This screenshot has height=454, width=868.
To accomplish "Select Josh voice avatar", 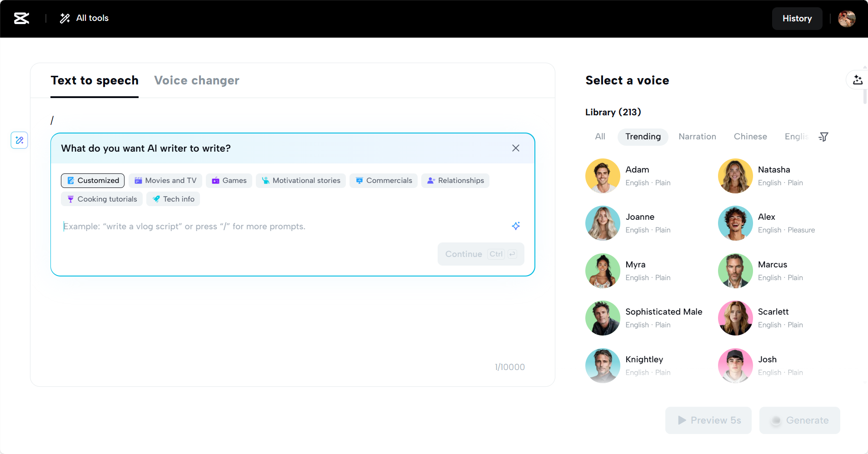I will coord(735,365).
